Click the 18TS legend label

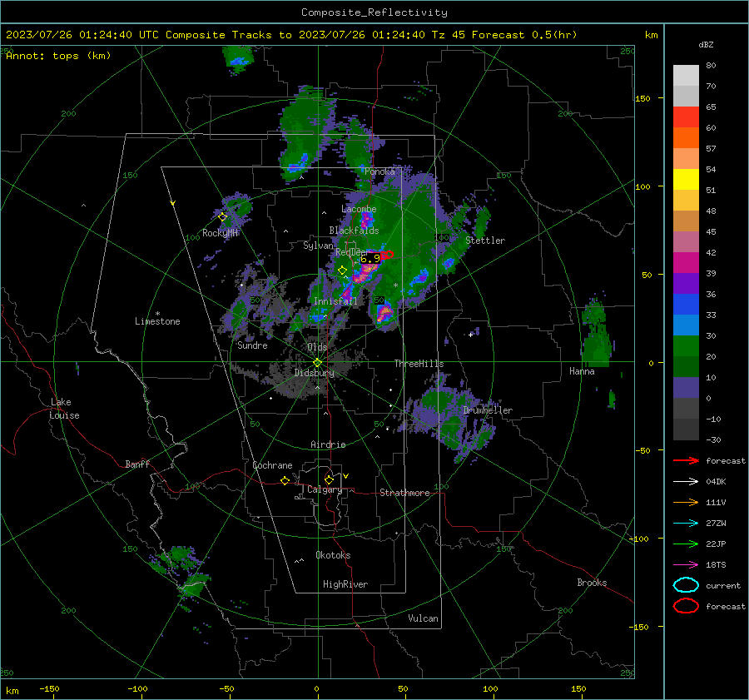[716, 565]
